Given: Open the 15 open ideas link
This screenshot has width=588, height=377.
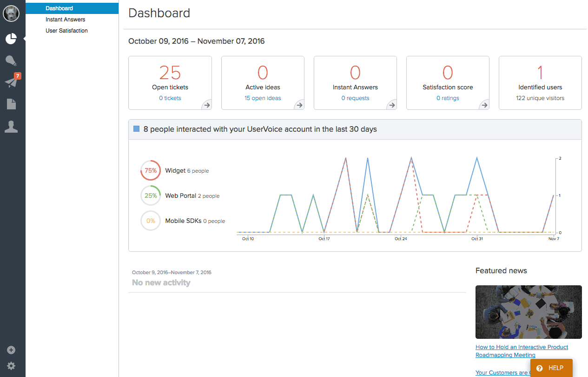Looking at the screenshot, I should tap(263, 98).
